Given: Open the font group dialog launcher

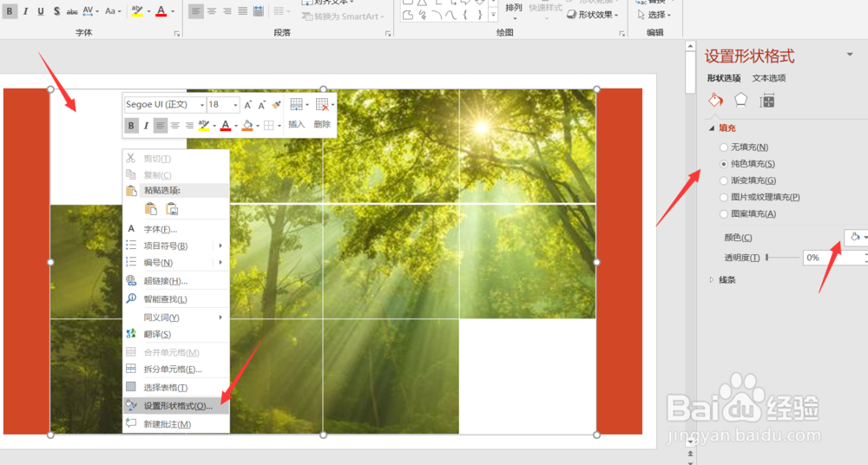Looking at the screenshot, I should click(177, 34).
